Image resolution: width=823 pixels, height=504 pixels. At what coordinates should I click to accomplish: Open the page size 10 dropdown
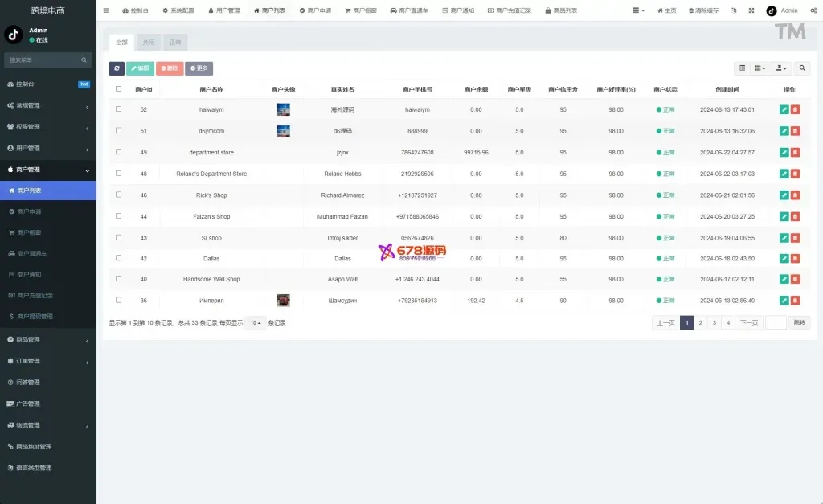(x=255, y=322)
